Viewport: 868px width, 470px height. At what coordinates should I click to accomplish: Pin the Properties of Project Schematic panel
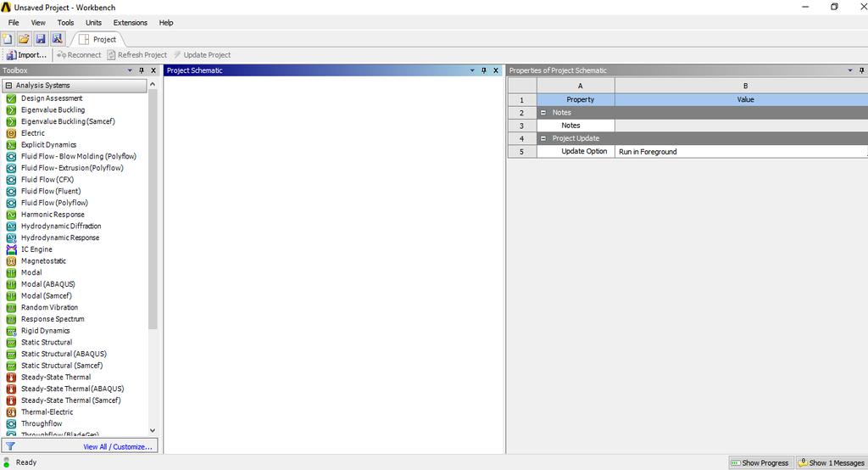(x=862, y=70)
